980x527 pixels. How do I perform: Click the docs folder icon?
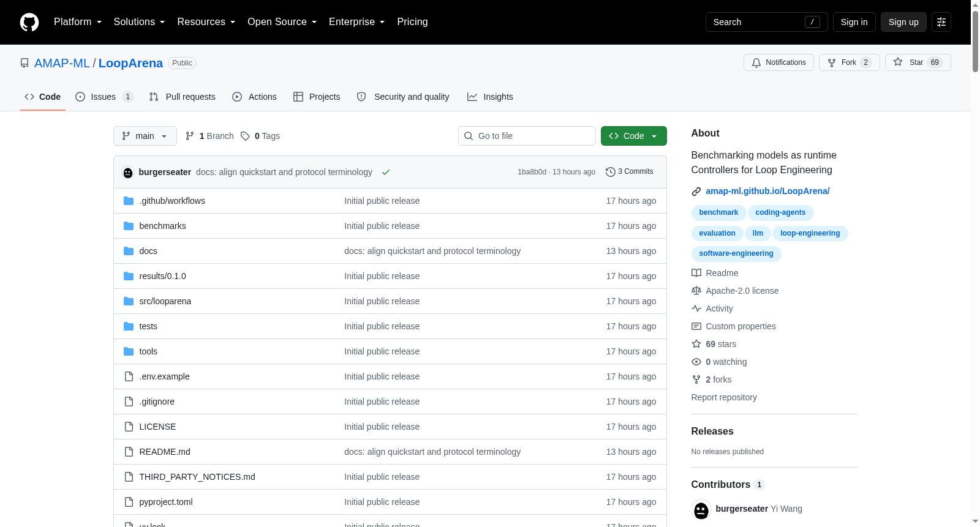tap(129, 251)
